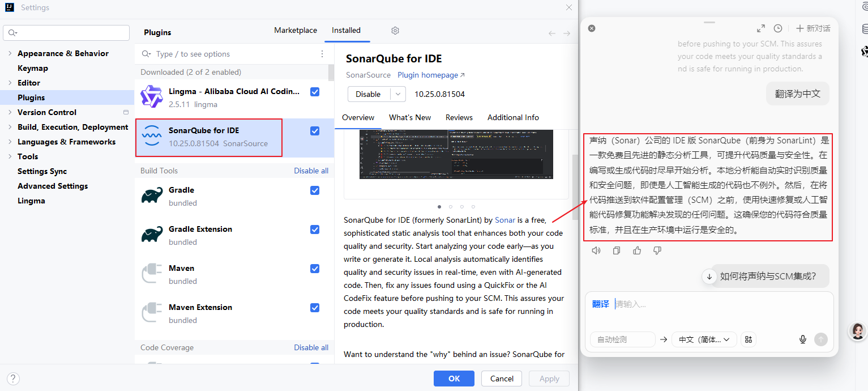Give the translation a thumbs up
Viewport: 868px width, 391px height.
click(x=637, y=250)
